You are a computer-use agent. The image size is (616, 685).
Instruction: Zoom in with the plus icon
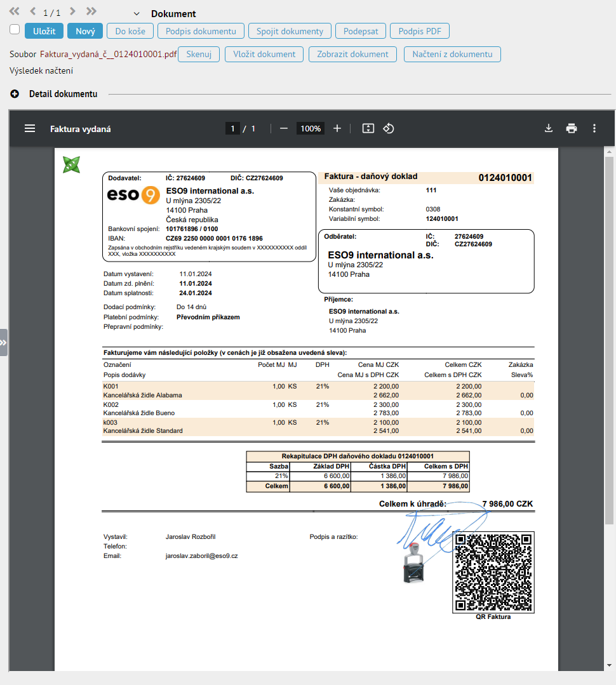[x=337, y=128]
